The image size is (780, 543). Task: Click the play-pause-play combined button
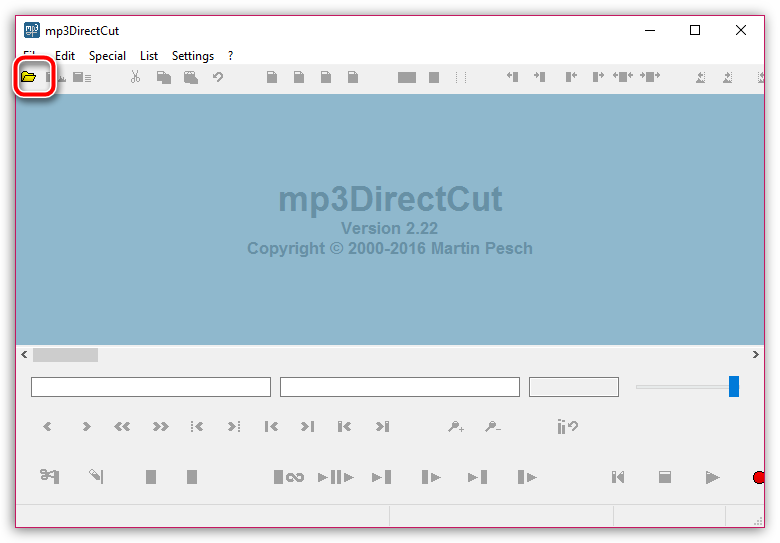click(336, 477)
